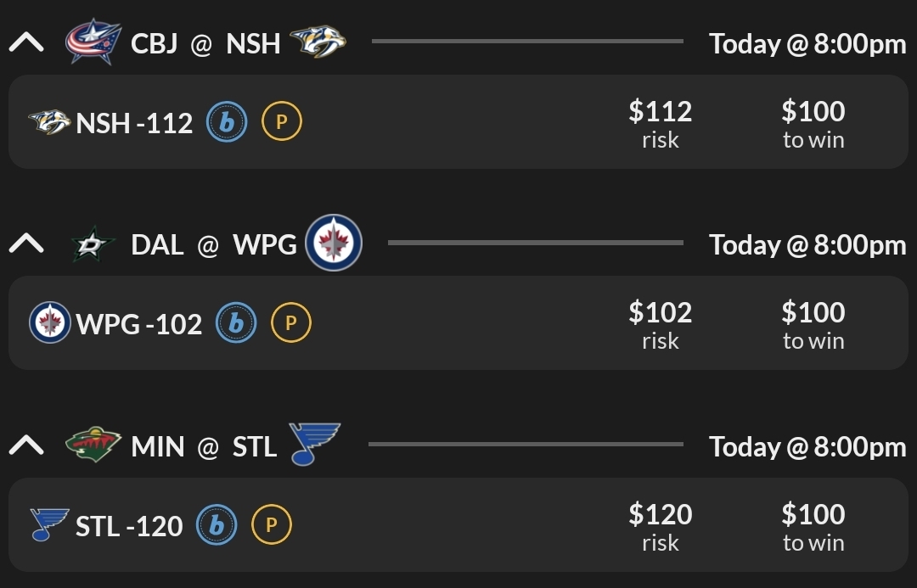
Task: Click the yellow 'P' icon beside NSH -112
Action: click(282, 122)
